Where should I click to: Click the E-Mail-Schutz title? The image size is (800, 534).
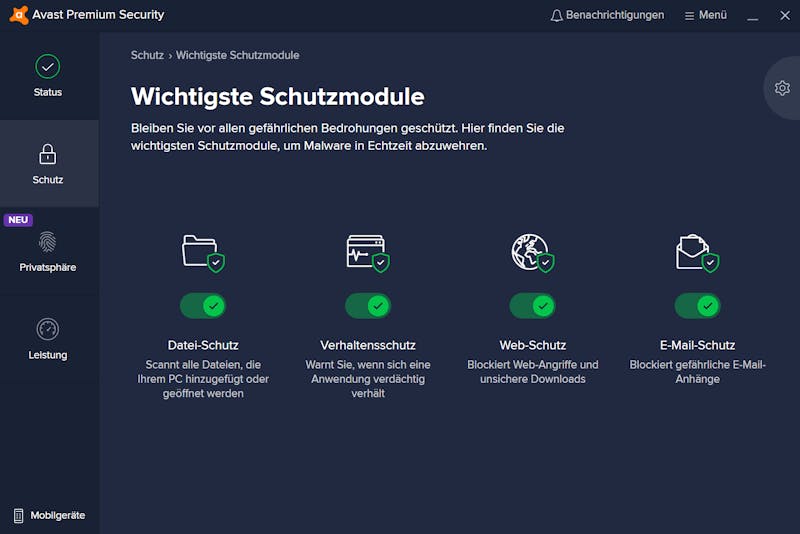[697, 345]
